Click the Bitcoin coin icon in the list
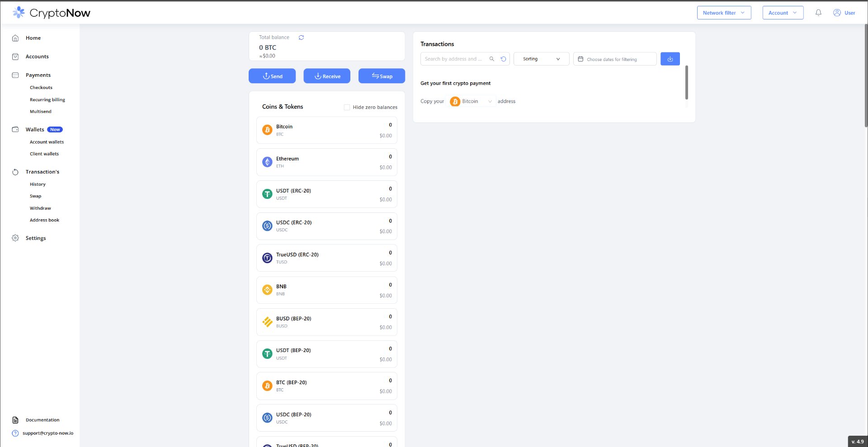The height and width of the screenshot is (447, 868). 267,130
